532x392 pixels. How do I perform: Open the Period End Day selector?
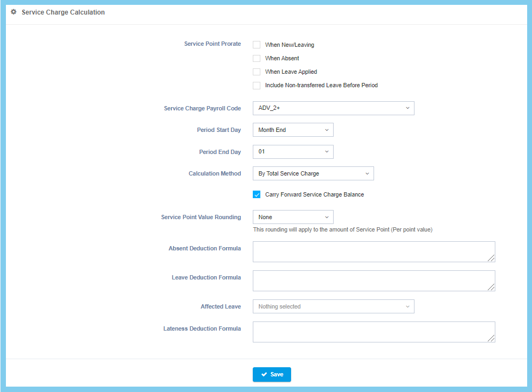point(293,152)
